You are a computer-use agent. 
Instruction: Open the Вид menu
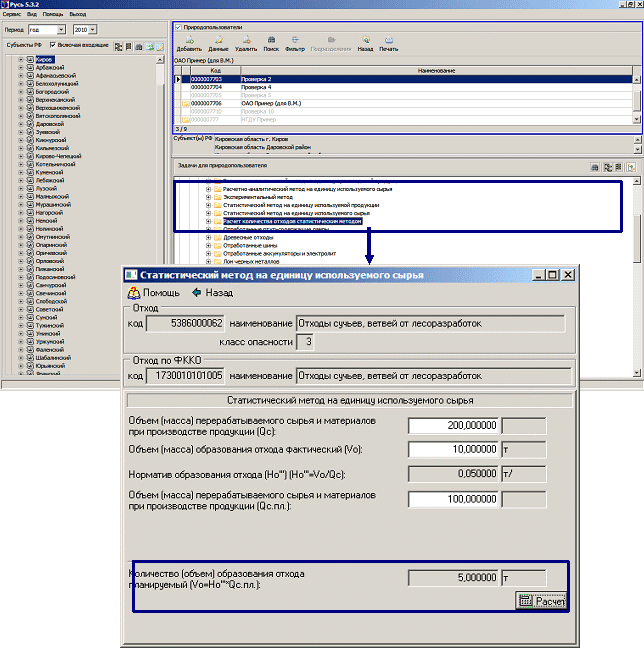coord(33,15)
